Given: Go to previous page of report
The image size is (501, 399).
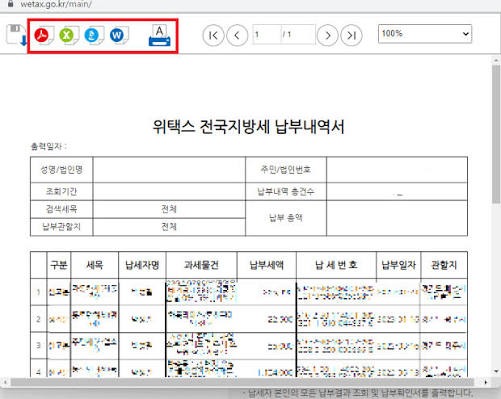Looking at the screenshot, I should [237, 35].
